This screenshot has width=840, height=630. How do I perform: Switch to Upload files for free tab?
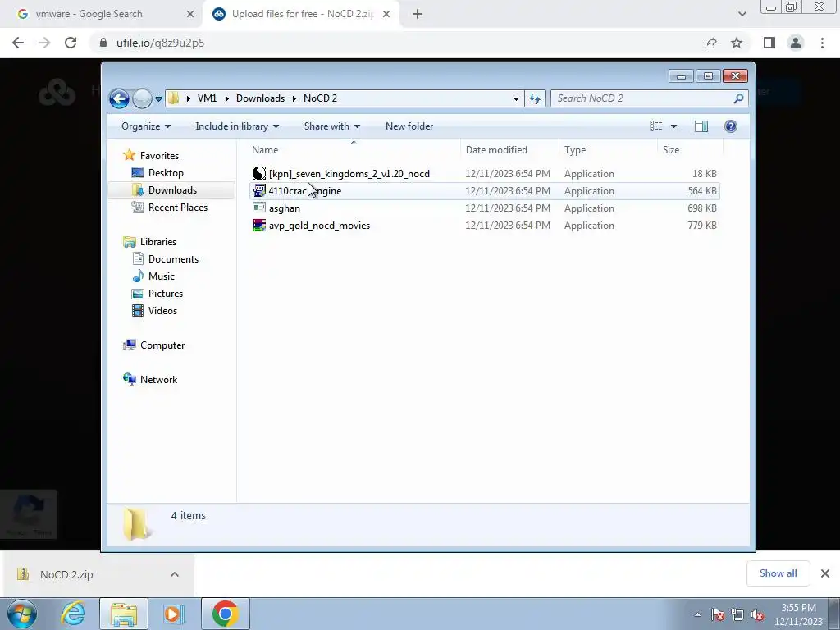click(x=303, y=14)
